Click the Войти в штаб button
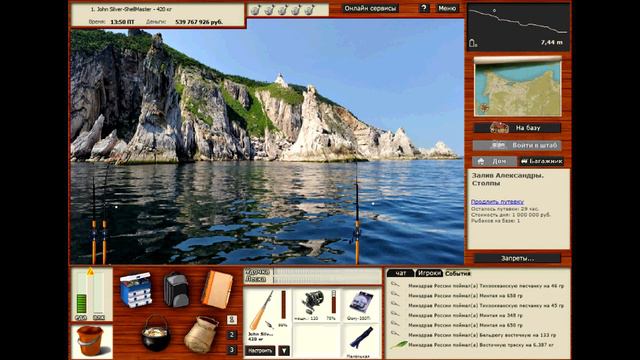This screenshot has width=640, height=360. click(518, 145)
